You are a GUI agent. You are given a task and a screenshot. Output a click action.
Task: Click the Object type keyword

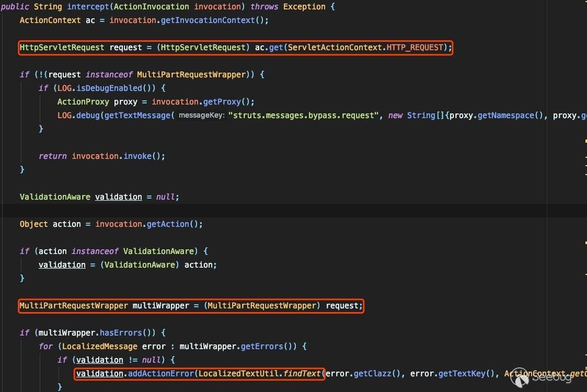click(33, 224)
